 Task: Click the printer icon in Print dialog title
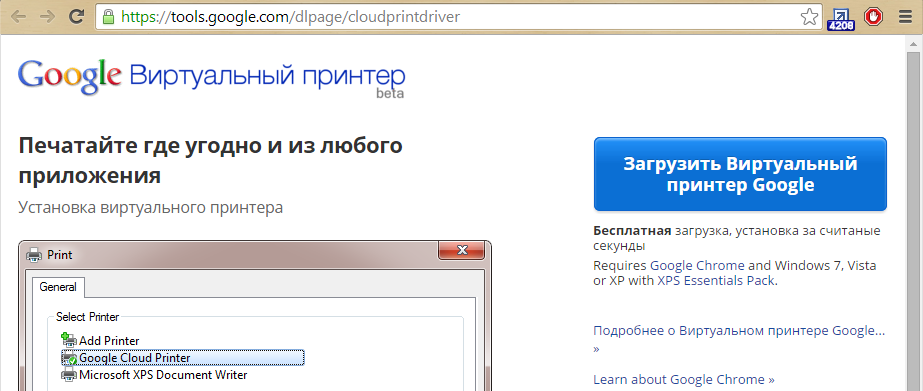click(35, 255)
